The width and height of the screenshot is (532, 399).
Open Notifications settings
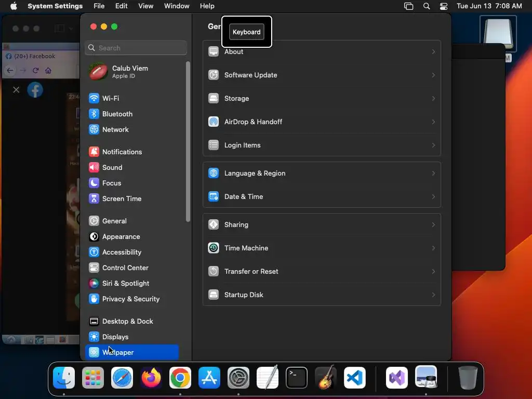point(131,152)
